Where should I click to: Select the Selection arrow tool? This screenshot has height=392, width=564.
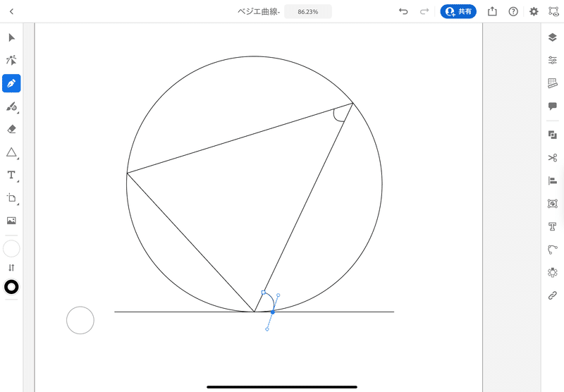[11, 38]
